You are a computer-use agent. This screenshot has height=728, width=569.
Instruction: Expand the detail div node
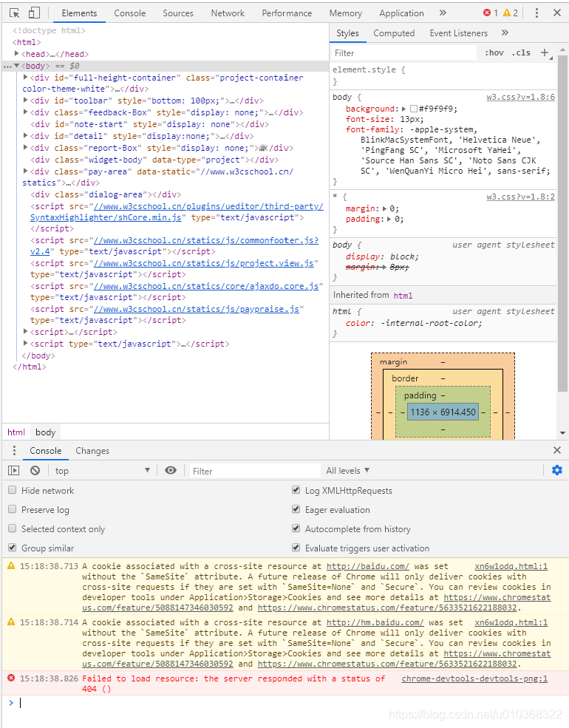pos(26,135)
